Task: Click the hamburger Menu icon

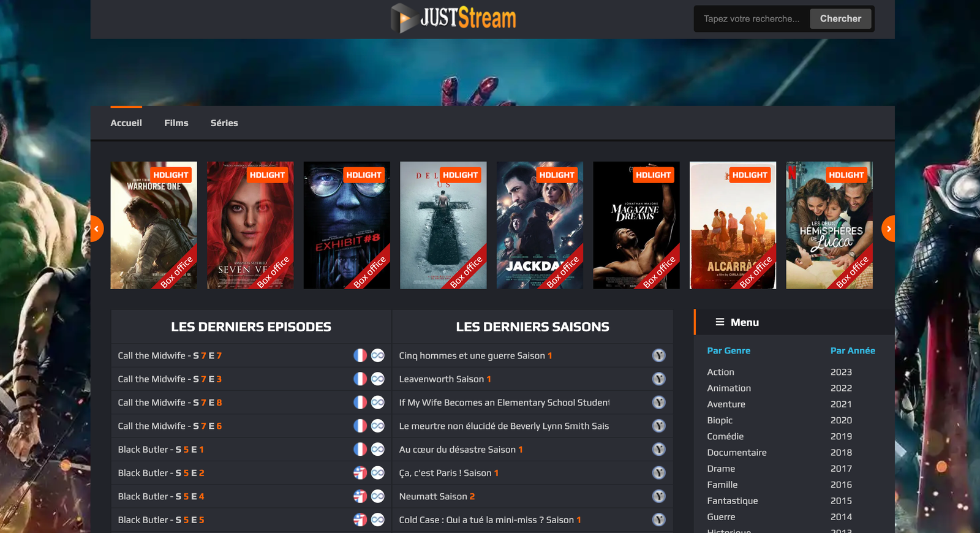Action: coord(720,322)
